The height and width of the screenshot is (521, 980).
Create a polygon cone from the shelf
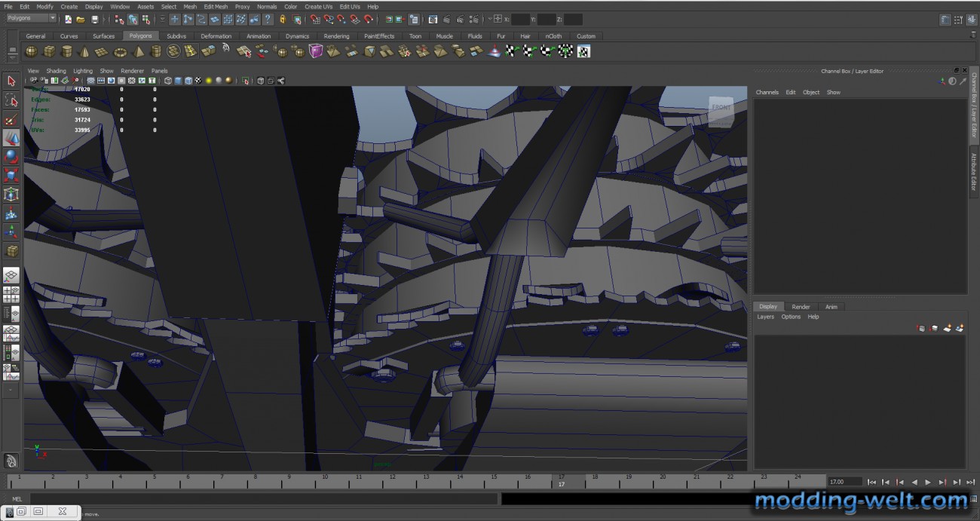[84, 51]
